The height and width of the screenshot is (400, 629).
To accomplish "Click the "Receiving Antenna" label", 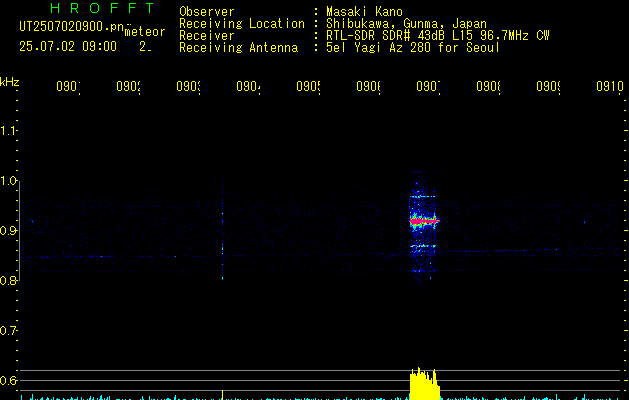I will pyautogui.click(x=239, y=48).
